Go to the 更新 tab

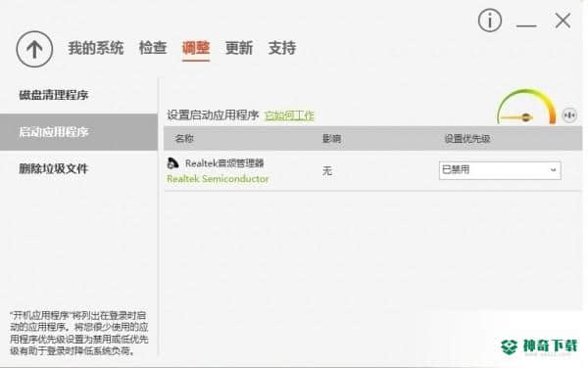239,48
